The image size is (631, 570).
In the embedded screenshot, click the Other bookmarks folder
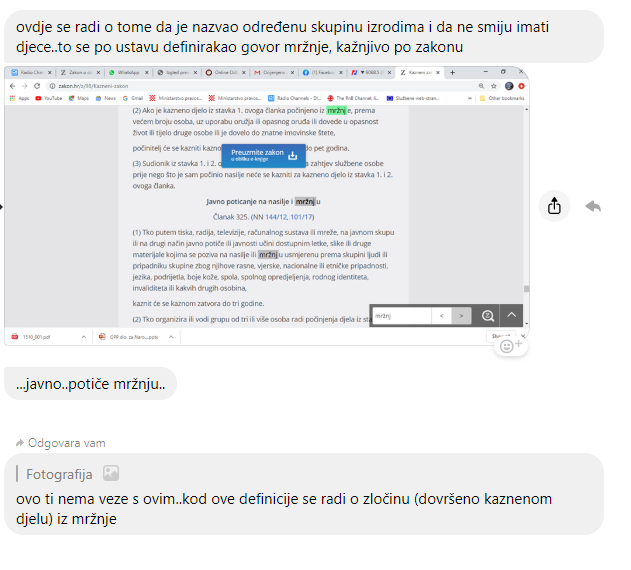(502, 98)
